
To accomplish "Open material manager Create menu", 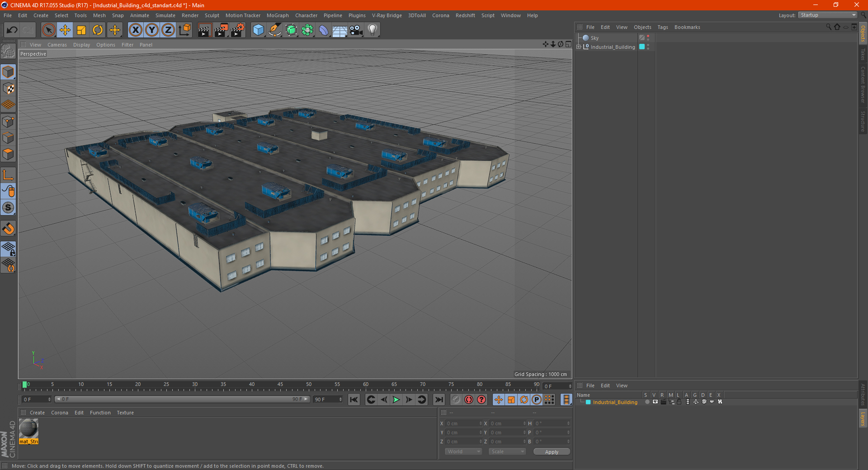I will [x=37, y=413].
